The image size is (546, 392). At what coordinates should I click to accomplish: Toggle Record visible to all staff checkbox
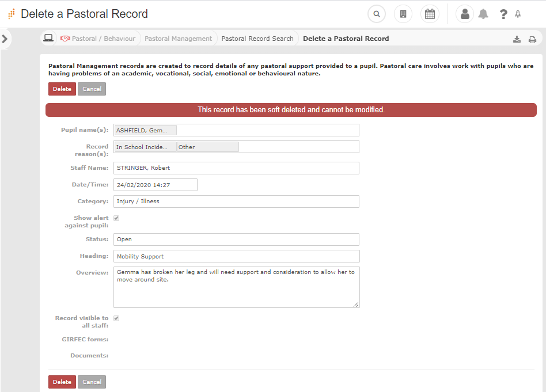(116, 318)
